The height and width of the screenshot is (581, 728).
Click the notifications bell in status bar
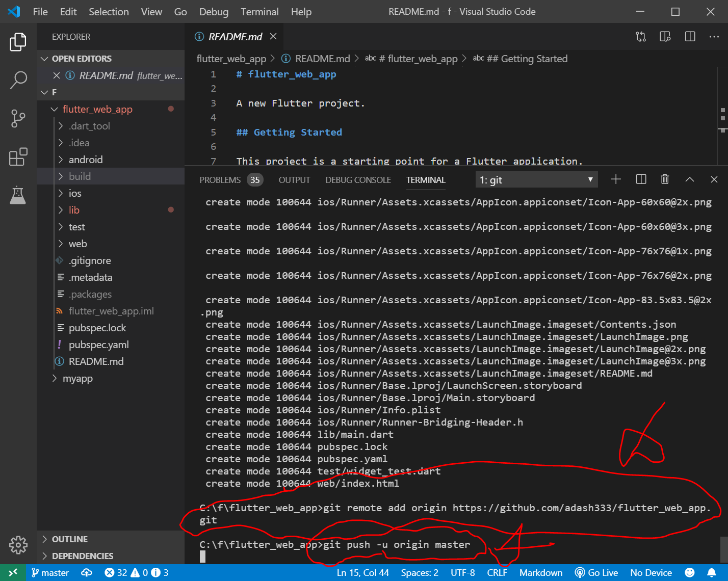click(x=712, y=572)
